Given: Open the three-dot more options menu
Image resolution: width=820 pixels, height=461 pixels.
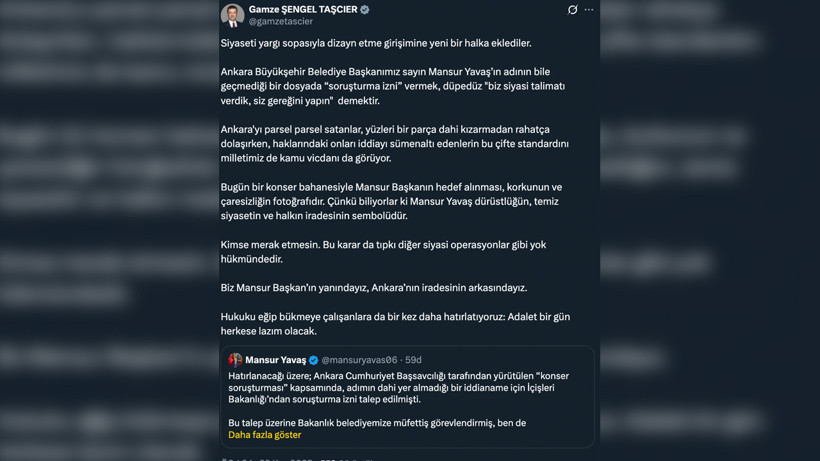Looking at the screenshot, I should tap(589, 9).
